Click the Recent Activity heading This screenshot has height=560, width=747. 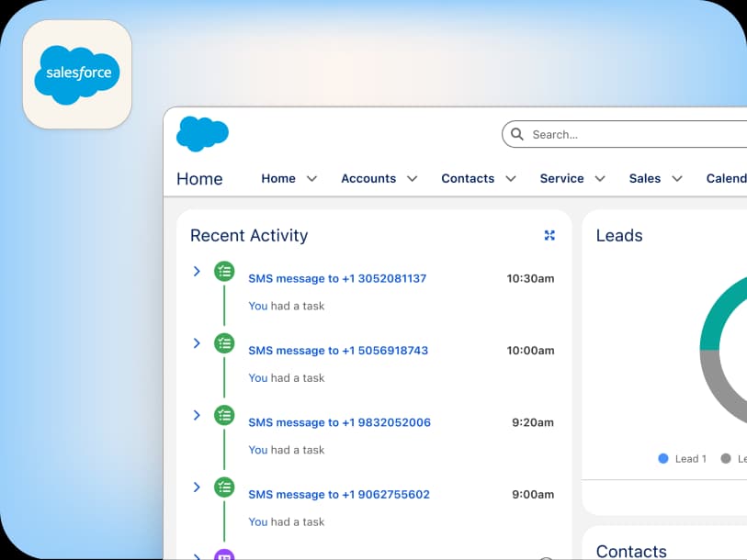tap(249, 236)
